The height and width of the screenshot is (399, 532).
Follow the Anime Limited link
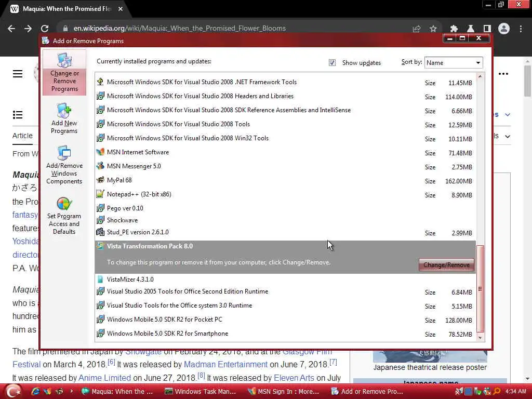(104, 378)
